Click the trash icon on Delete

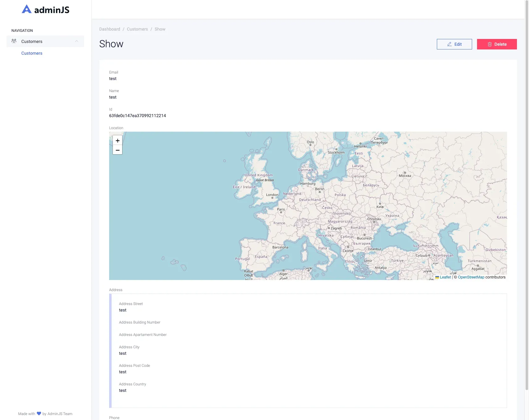click(x=489, y=44)
